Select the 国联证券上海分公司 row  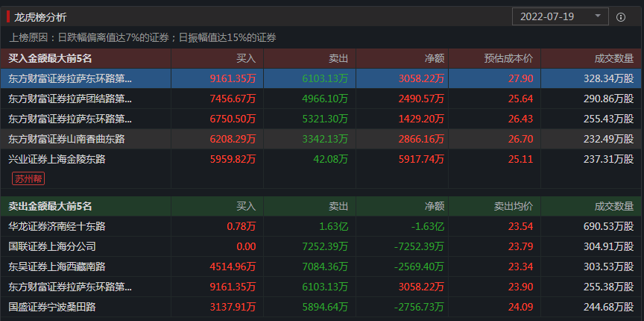pos(322,246)
